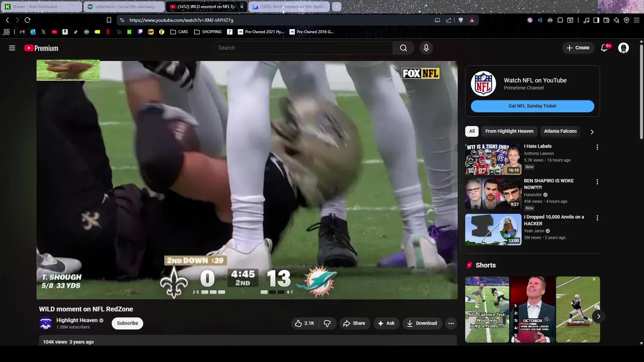Switch to the Letterboxd tab
Image resolution: width=644 pixels, height=362 pixels.
(x=124, y=7)
